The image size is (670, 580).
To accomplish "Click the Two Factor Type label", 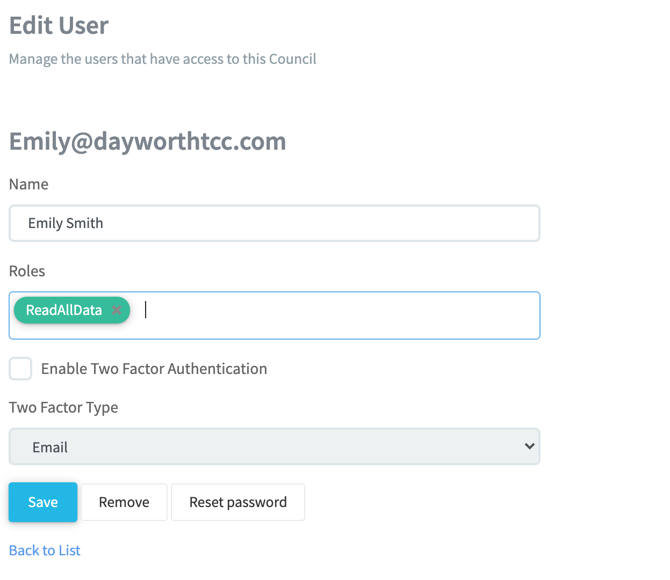I will 64,407.
